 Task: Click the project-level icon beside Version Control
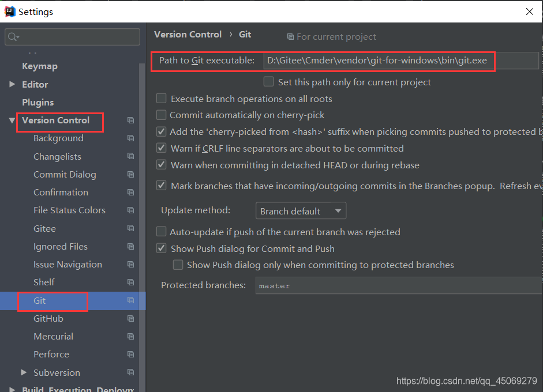(130, 120)
